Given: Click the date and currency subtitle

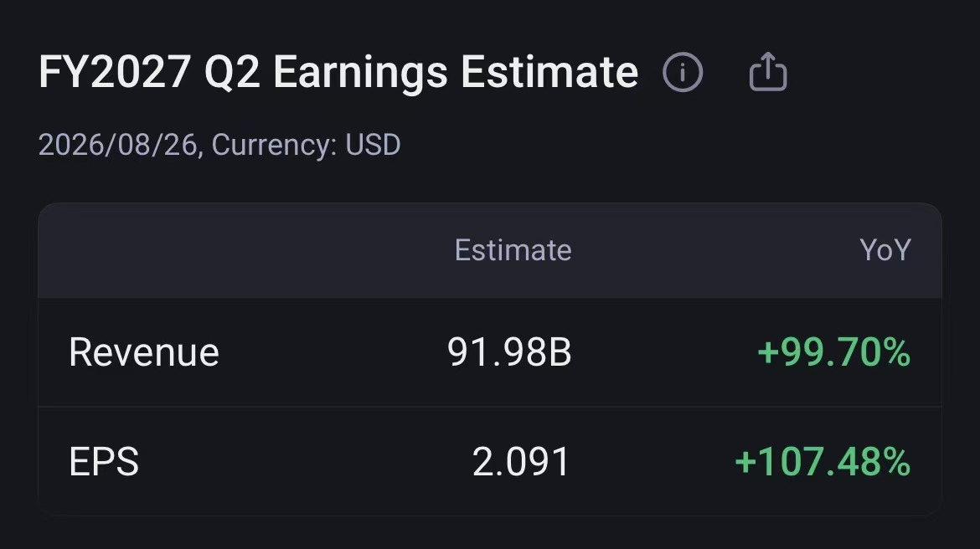Looking at the screenshot, I should point(219,145).
